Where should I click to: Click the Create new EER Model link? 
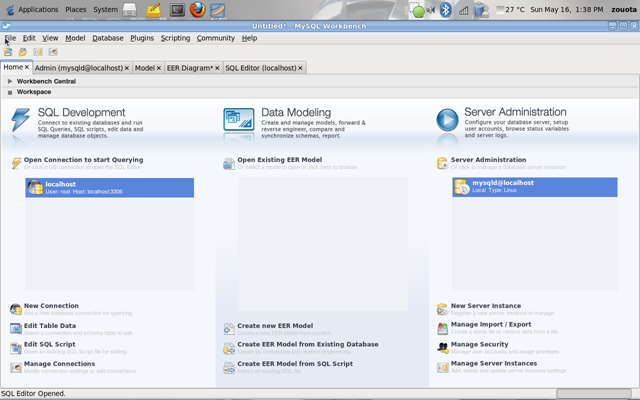click(x=275, y=326)
